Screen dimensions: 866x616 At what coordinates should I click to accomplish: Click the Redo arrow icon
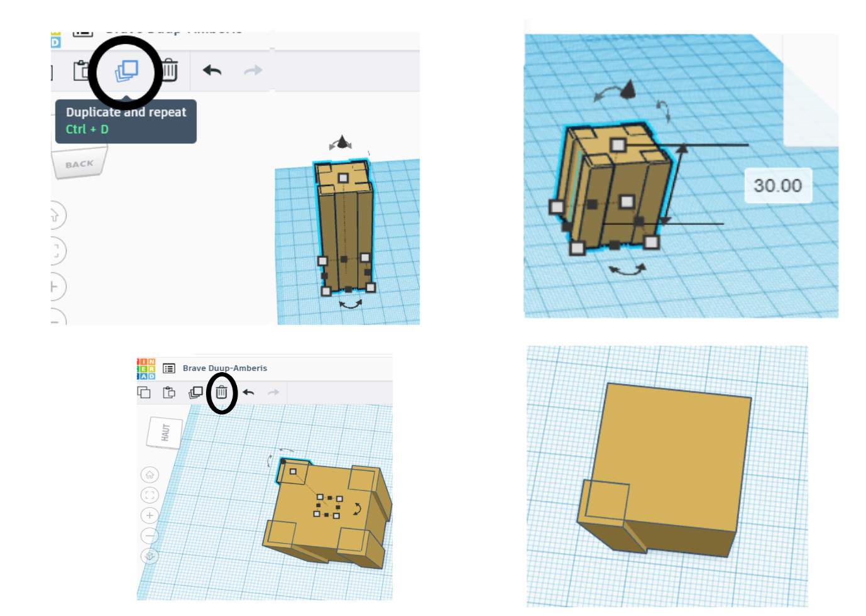coord(253,70)
